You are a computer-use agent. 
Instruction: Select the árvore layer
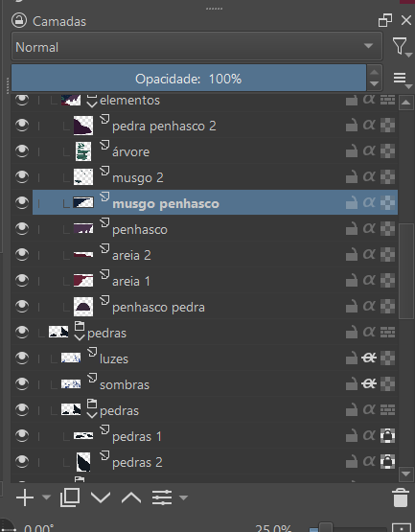[x=215, y=151]
